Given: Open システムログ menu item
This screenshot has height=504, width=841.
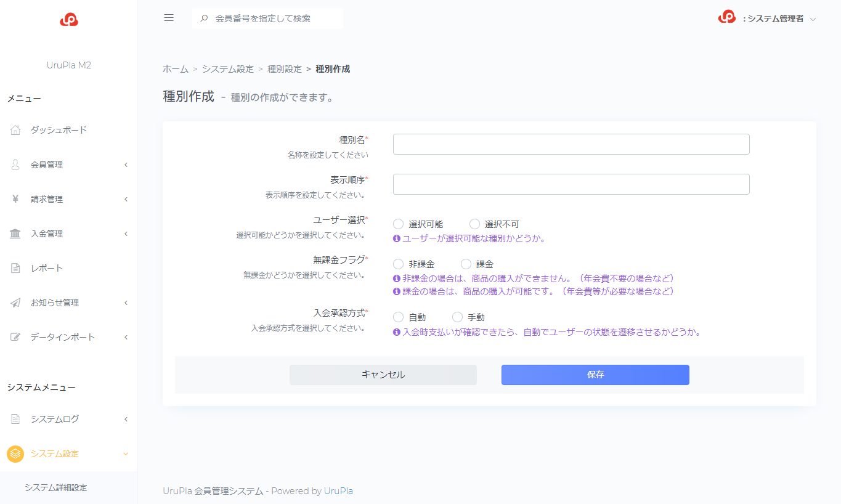Looking at the screenshot, I should [68, 419].
